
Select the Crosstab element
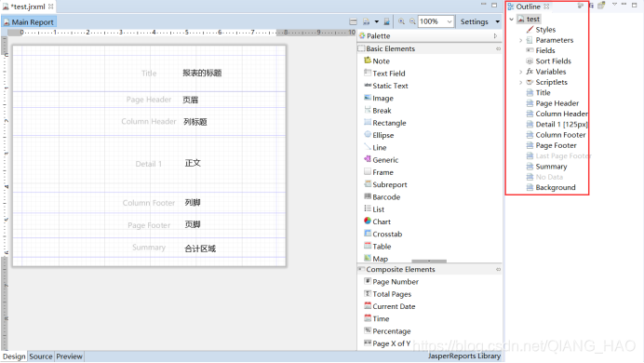[382, 234]
